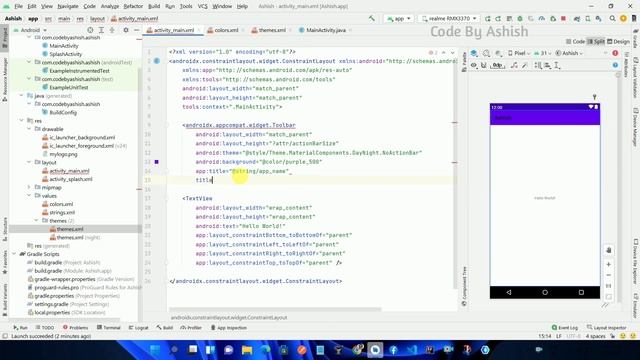Collapse the themes folder
Image resolution: width=640 pixels, height=360 pixels.
tap(36, 221)
